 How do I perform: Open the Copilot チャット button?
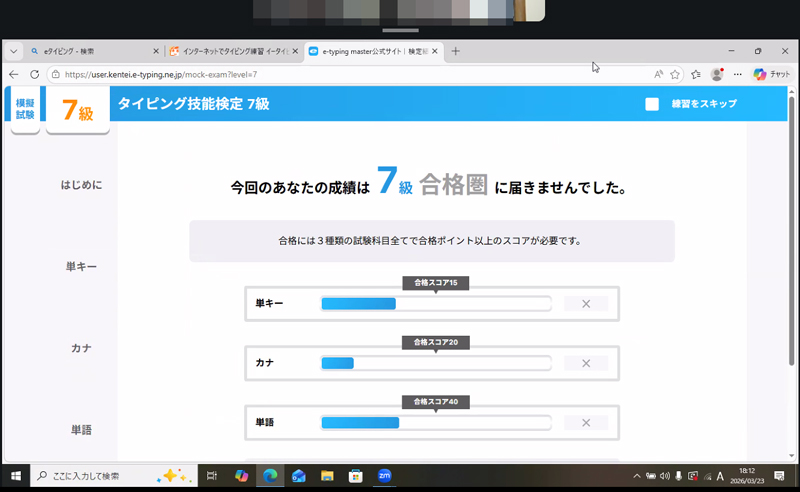[x=771, y=74]
